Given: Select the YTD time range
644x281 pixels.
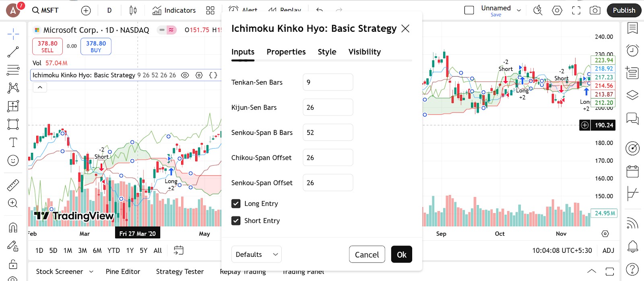Looking at the screenshot, I should click(x=114, y=250).
